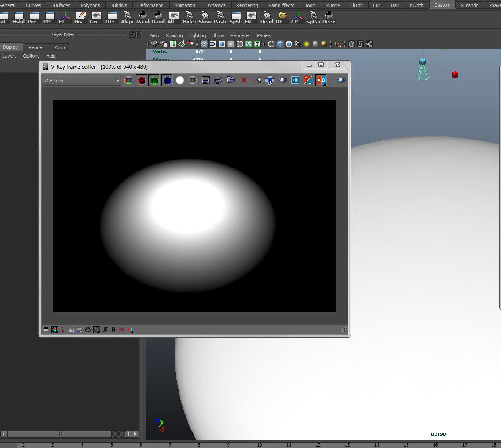This screenshot has width=501, height=448.
Task: Select the Custom shelf tab
Action: (x=442, y=5)
